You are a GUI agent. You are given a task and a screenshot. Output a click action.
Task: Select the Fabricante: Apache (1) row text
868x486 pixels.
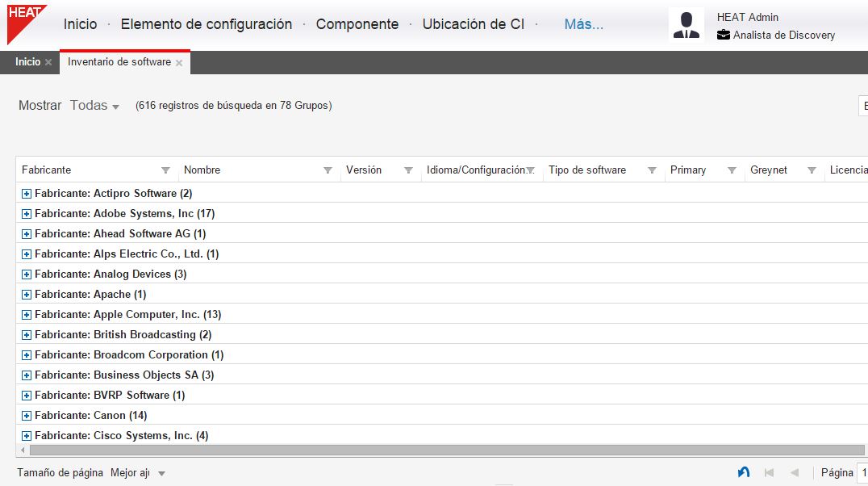[90, 294]
